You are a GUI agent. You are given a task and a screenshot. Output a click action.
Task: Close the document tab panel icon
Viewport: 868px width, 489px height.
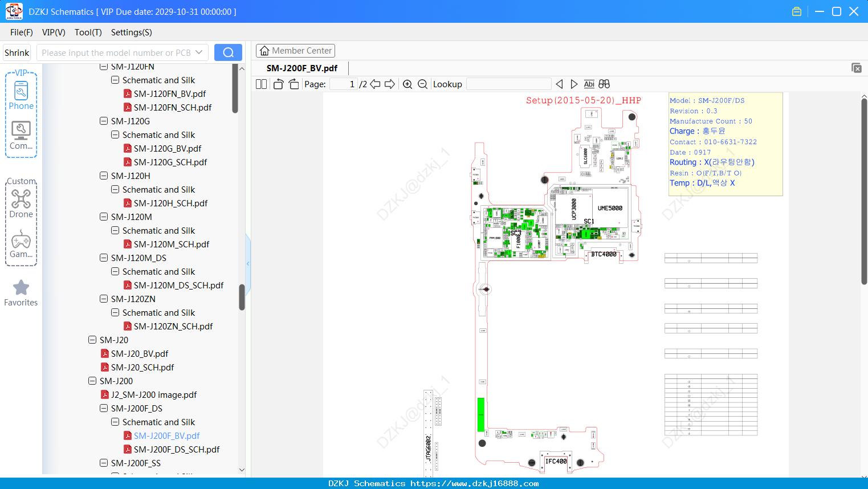[x=856, y=68]
